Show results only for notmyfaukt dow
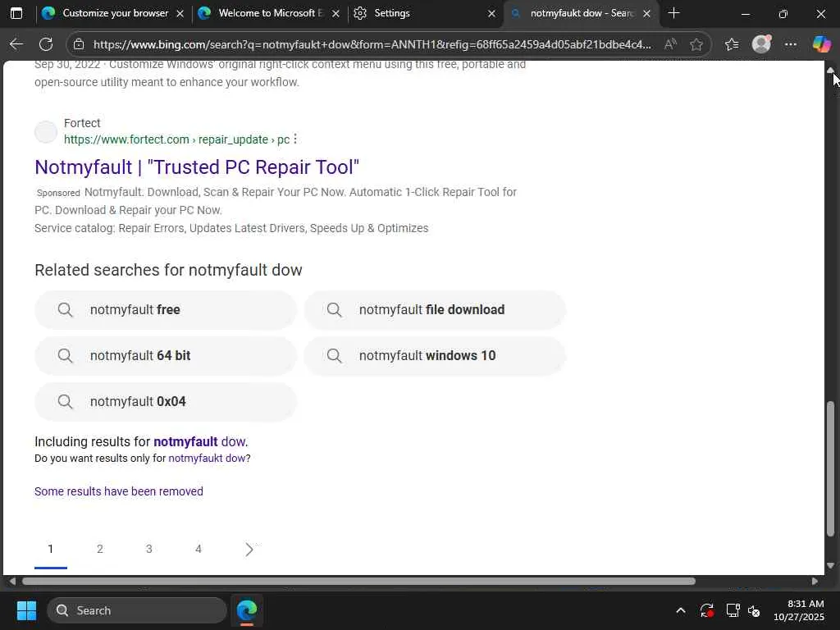Image resolution: width=840 pixels, height=630 pixels. 208,459
